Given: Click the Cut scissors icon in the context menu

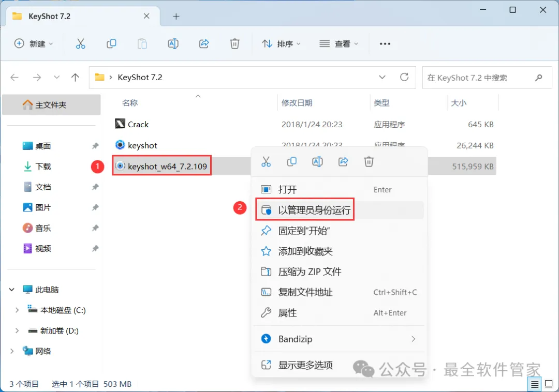Looking at the screenshot, I should click(x=266, y=162).
